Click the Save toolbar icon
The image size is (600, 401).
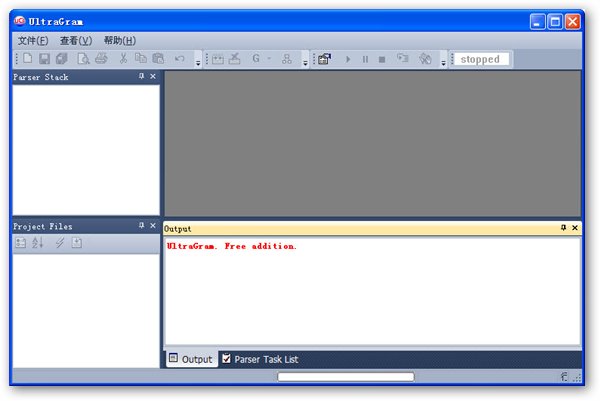pyautogui.click(x=44, y=59)
